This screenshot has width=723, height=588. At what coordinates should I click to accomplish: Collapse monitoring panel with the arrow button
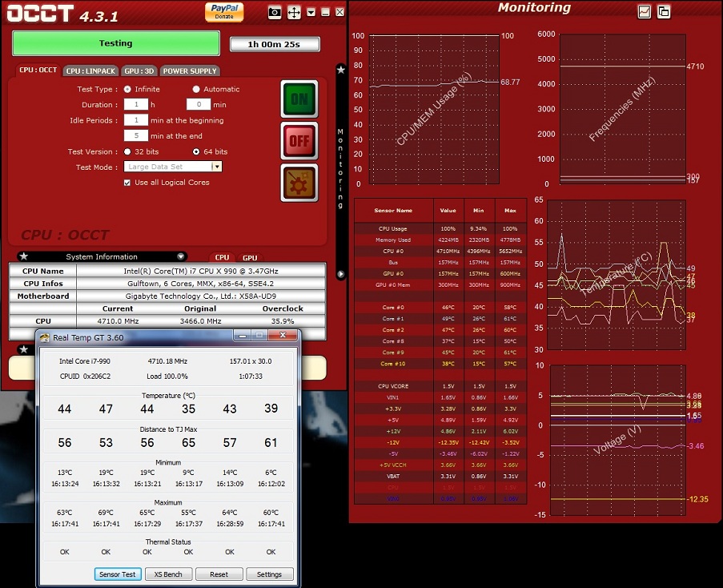341,275
